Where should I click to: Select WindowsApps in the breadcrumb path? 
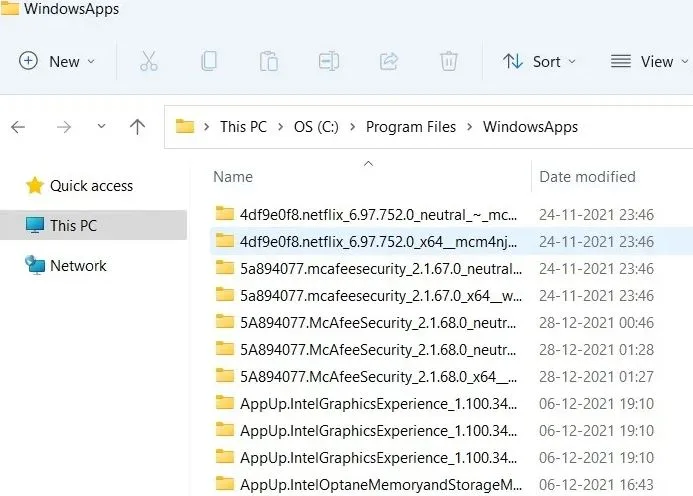pyautogui.click(x=530, y=127)
